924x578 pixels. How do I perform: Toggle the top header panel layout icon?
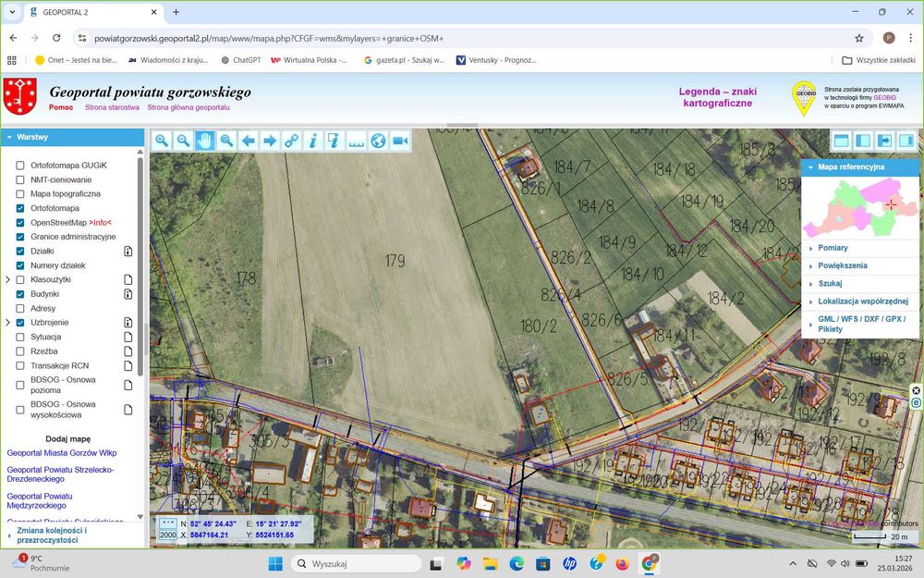[x=841, y=141]
